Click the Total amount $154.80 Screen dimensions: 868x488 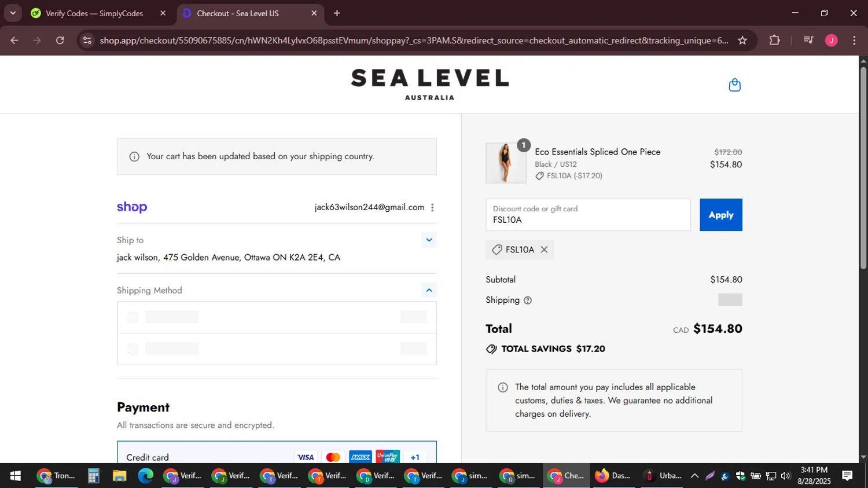coord(718,329)
